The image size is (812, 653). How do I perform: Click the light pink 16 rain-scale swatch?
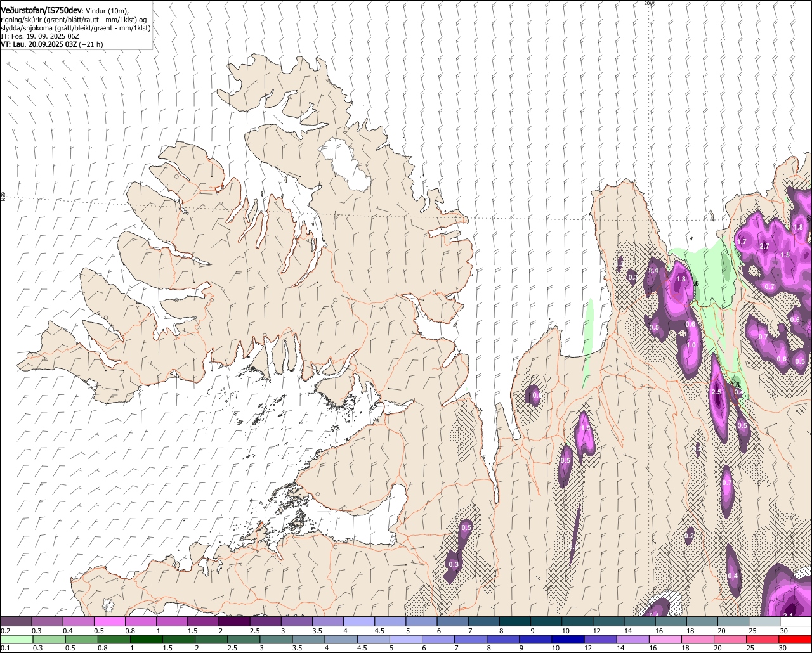click(664, 640)
